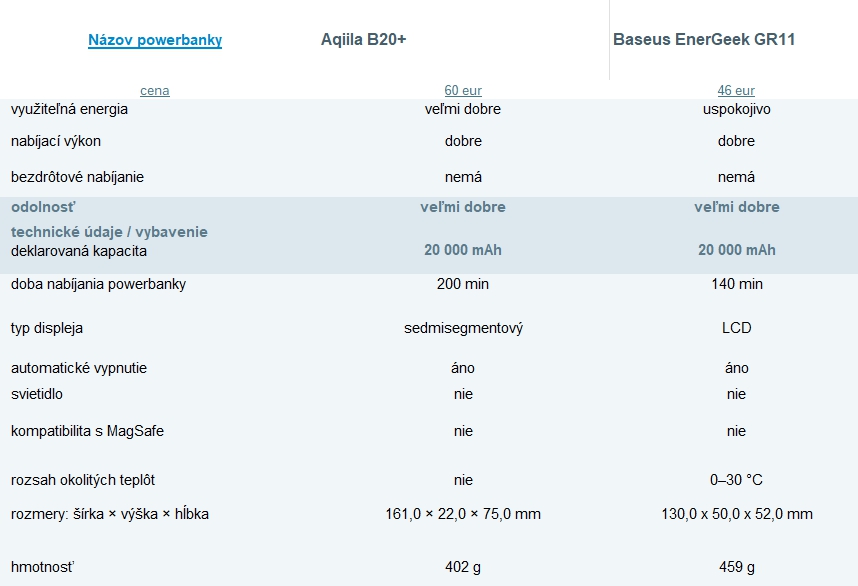
Task: Select the uspokojivo value for Baseus
Action: click(x=737, y=109)
